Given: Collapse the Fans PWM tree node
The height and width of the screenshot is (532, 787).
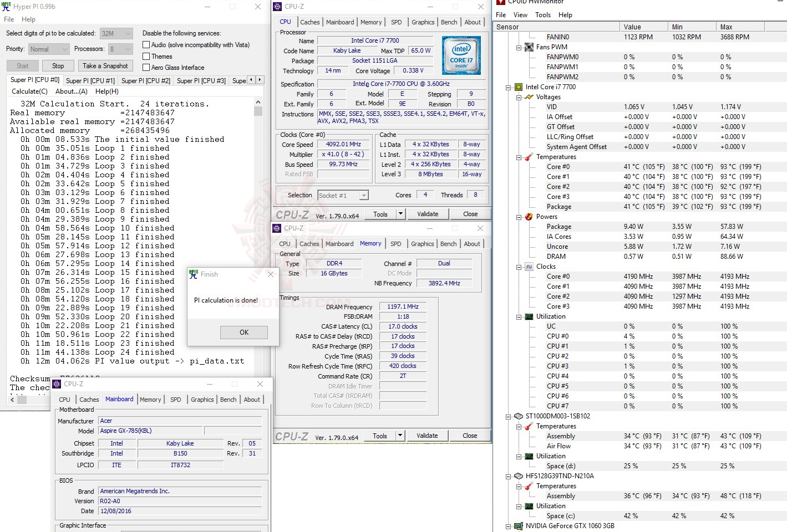Looking at the screenshot, I should (x=519, y=47).
